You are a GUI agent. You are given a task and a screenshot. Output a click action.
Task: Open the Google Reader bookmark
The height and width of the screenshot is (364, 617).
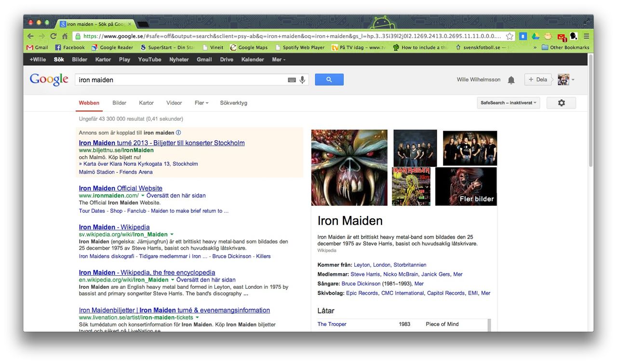coord(112,47)
